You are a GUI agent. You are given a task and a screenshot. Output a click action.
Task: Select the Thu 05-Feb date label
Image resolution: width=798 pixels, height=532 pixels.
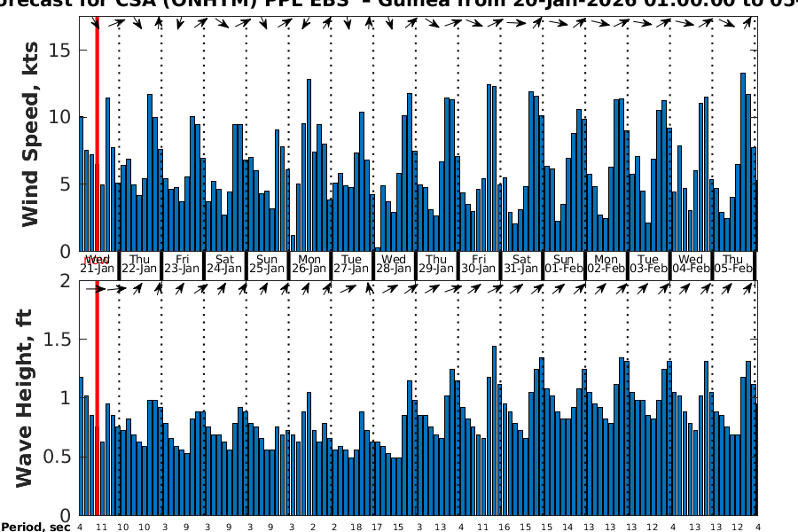[734, 263]
